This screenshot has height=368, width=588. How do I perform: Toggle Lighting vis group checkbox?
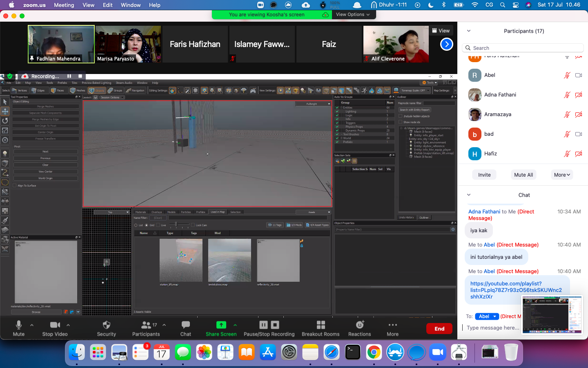pos(337,111)
